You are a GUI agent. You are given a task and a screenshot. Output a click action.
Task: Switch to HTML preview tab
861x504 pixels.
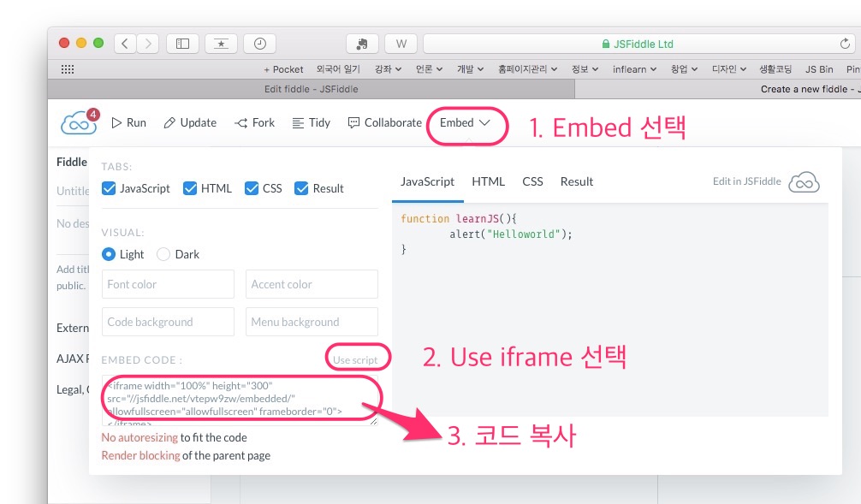pyautogui.click(x=488, y=181)
